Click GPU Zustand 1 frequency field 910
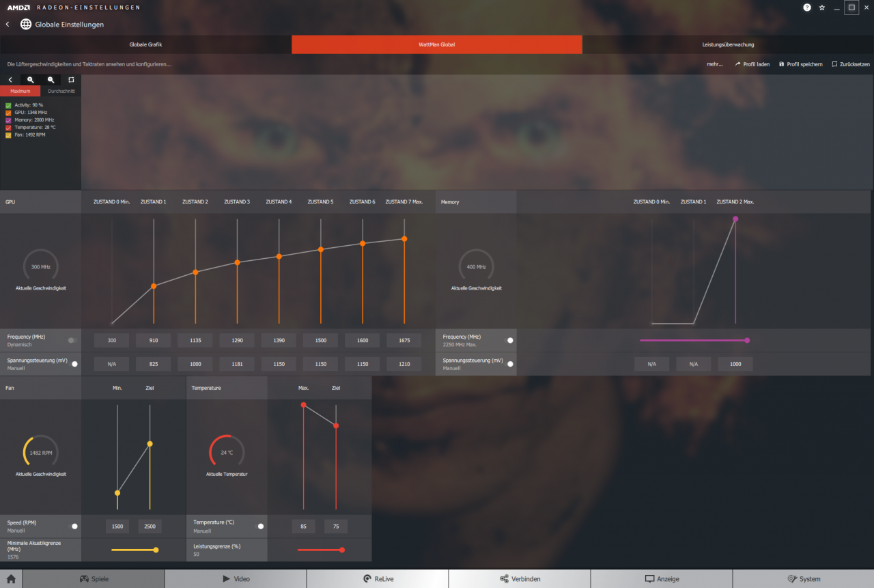 coord(153,340)
